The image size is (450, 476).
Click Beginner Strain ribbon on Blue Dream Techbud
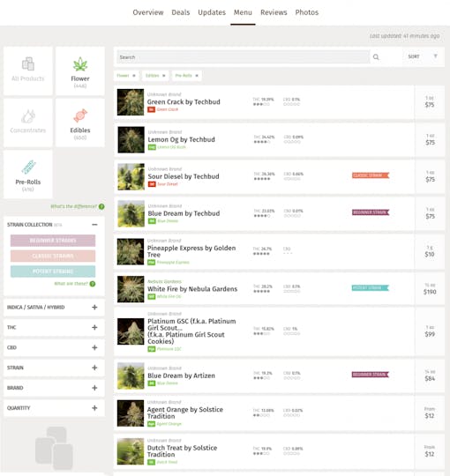371,212
